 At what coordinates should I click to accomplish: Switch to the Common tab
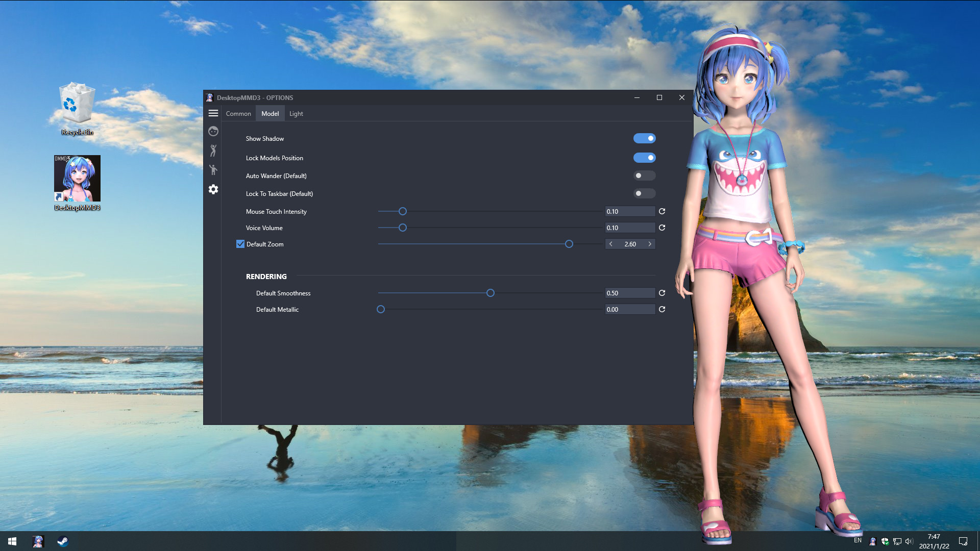[x=238, y=113]
